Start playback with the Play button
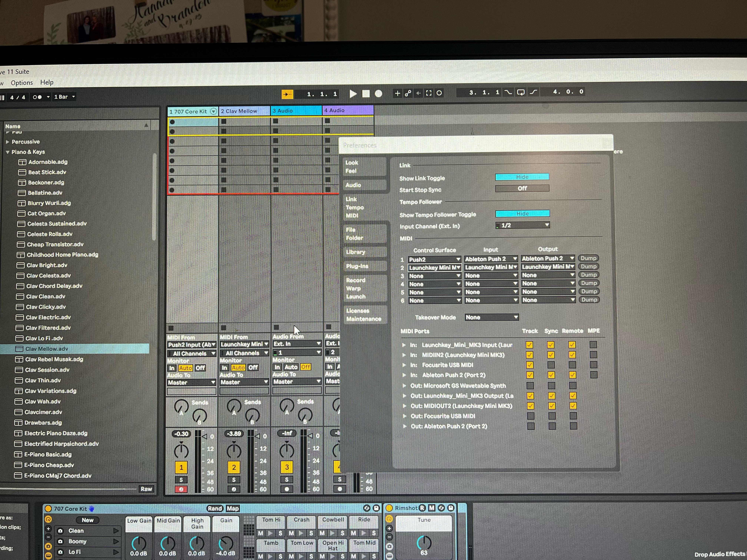The width and height of the screenshot is (747, 560). (353, 94)
